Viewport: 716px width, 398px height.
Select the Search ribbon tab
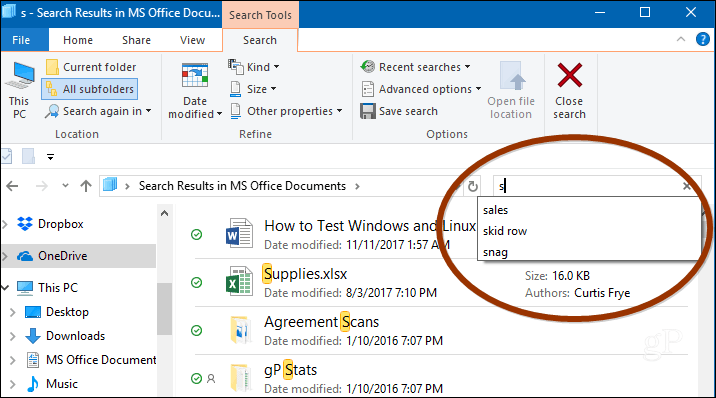(x=260, y=40)
